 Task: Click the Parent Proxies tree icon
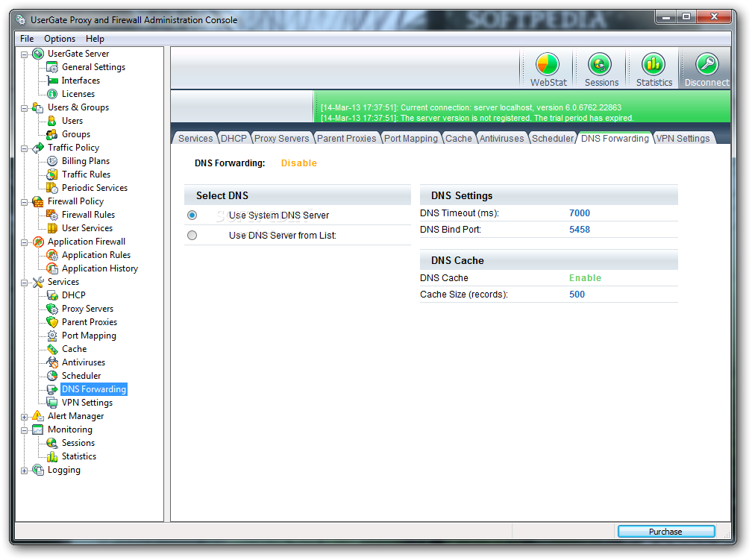(x=52, y=322)
